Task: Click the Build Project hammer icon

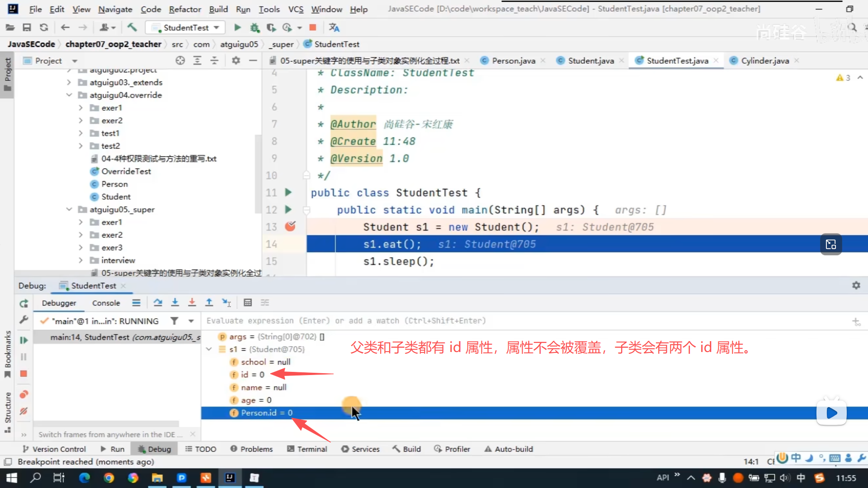Action: (132, 28)
